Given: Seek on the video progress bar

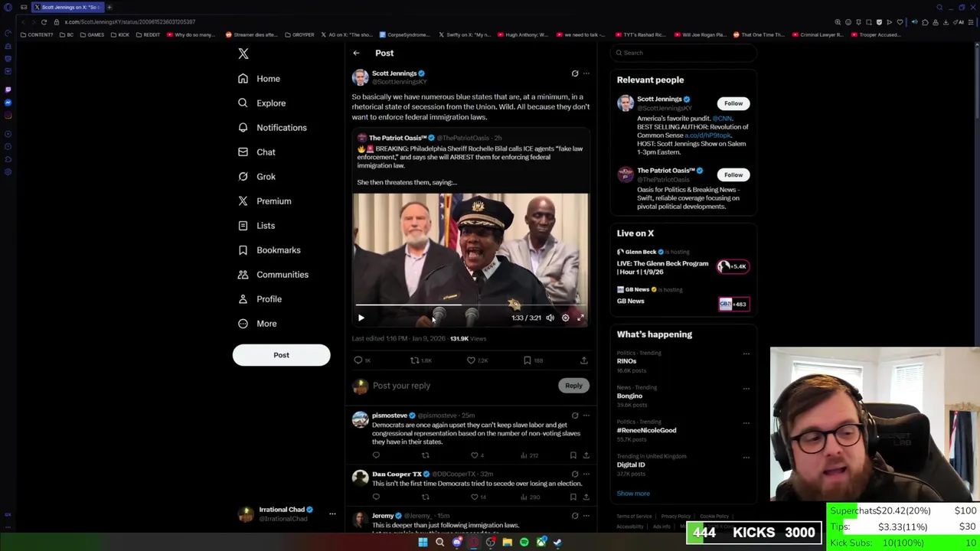Looking at the screenshot, I should point(470,305).
